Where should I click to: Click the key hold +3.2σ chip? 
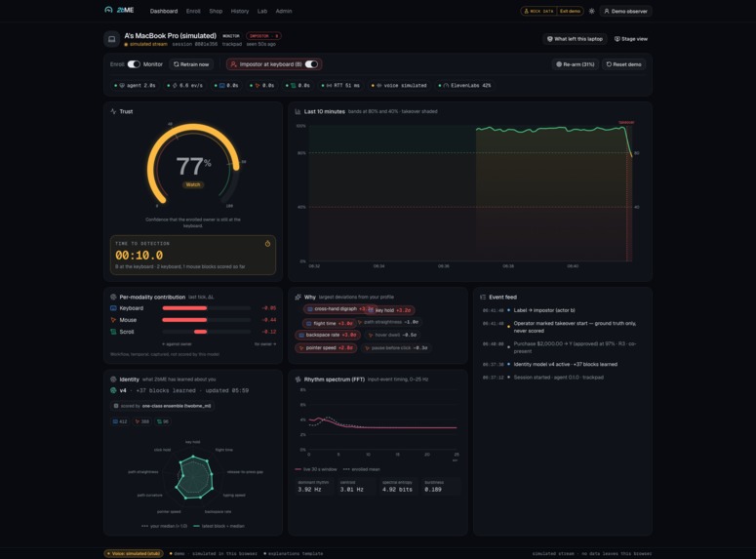390,310
